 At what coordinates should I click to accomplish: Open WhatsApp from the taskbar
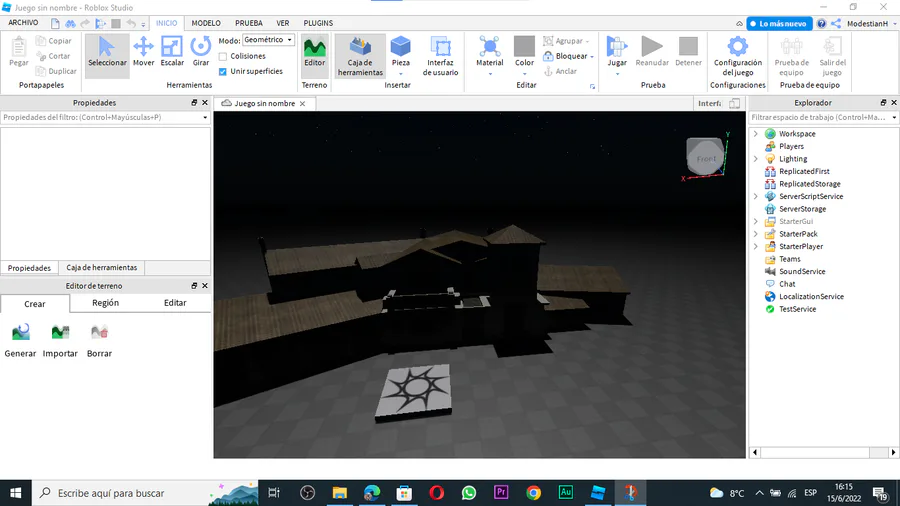tap(468, 493)
